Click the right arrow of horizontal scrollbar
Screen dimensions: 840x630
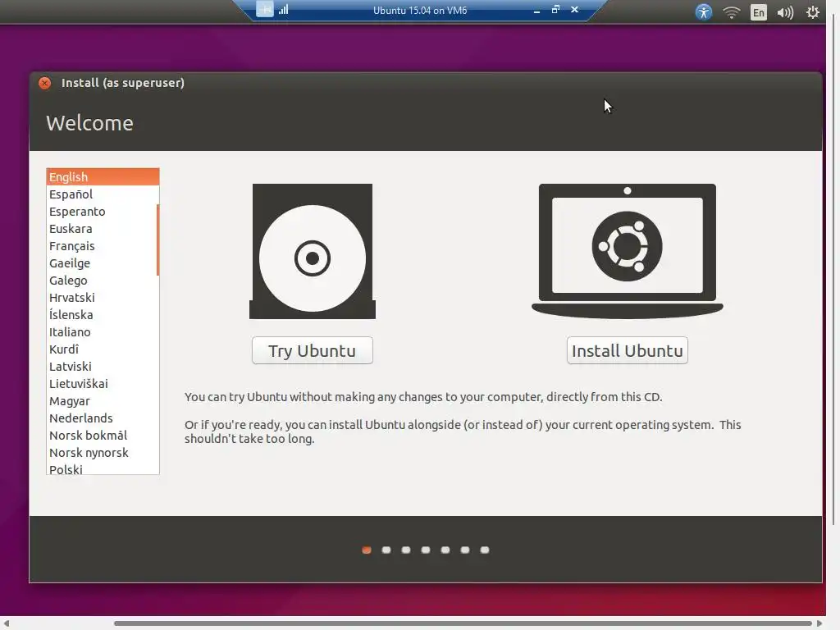click(x=819, y=623)
